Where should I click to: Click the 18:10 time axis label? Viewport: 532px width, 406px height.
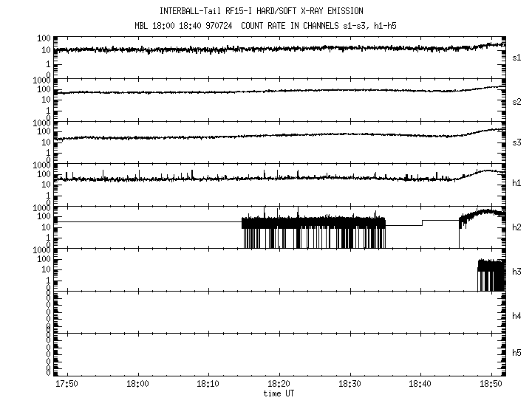click(x=208, y=385)
